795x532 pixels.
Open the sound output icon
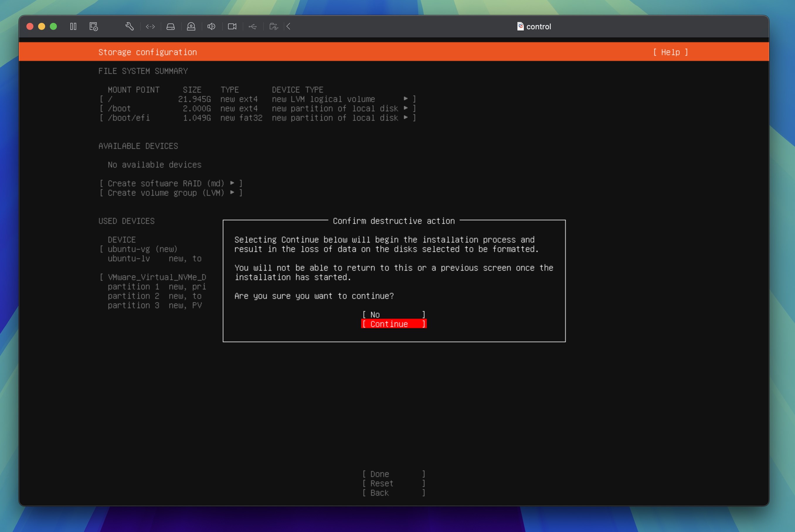(x=211, y=26)
